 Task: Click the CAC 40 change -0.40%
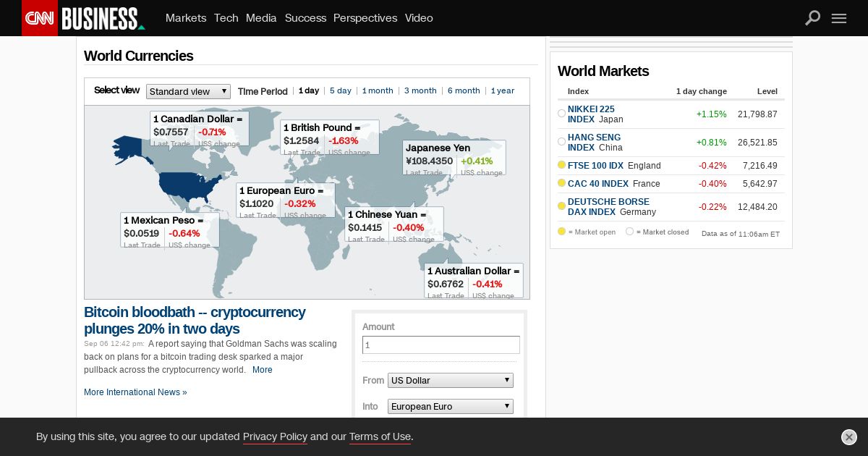click(x=712, y=184)
